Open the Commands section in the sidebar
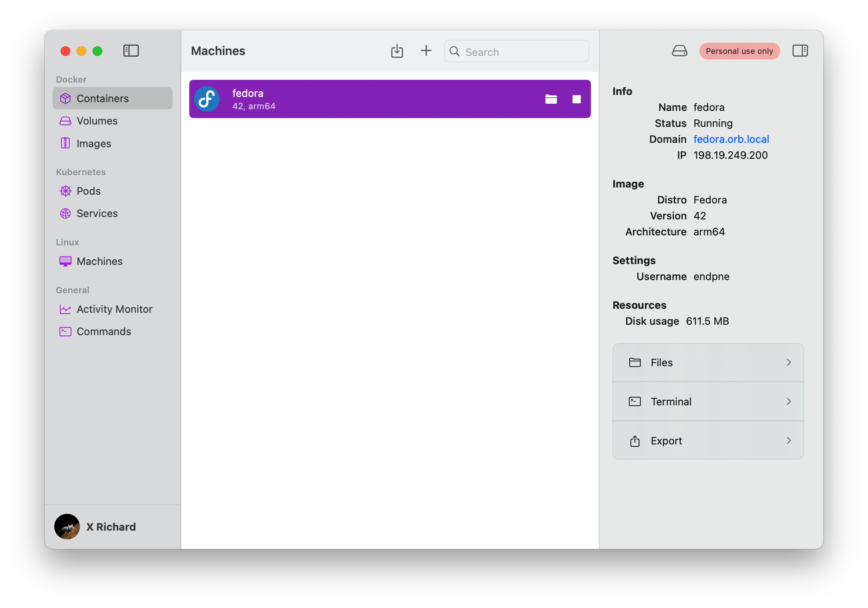 (104, 332)
